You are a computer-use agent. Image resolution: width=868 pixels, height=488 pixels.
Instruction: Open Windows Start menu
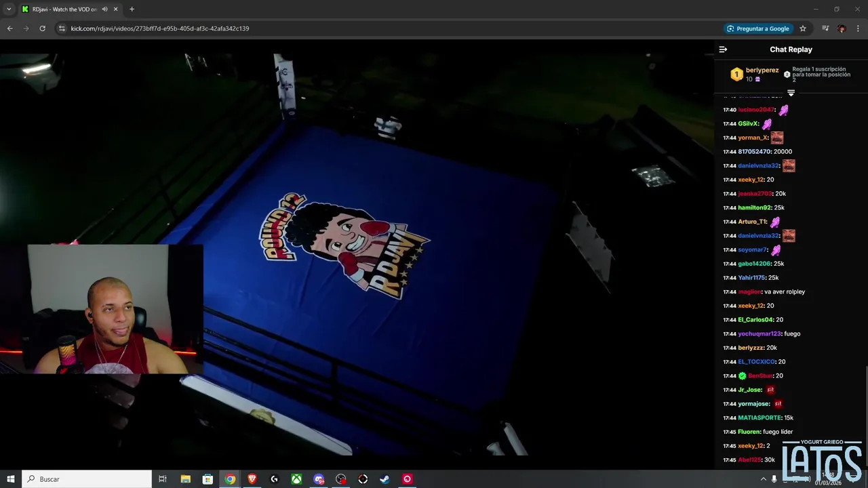pos(11,479)
